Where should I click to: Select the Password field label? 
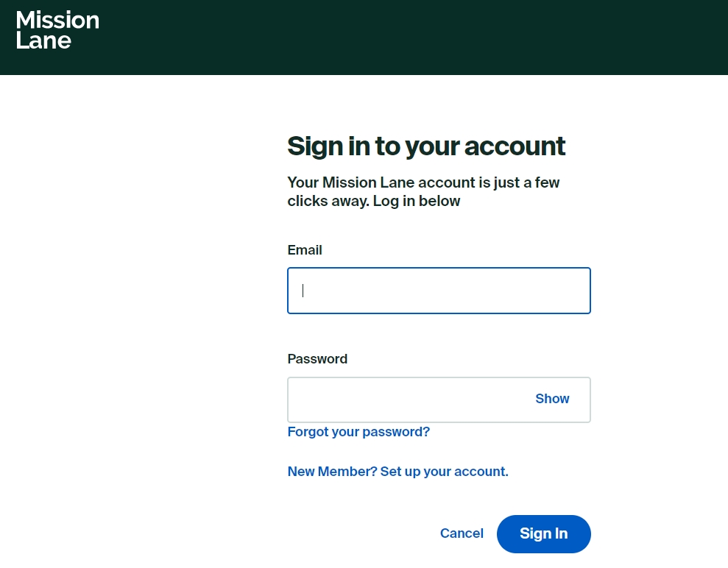(317, 359)
